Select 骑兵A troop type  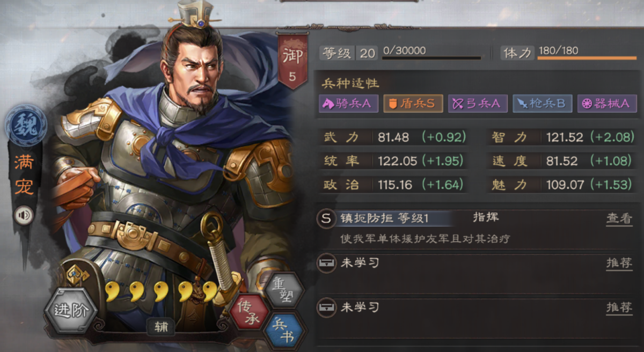coord(349,104)
